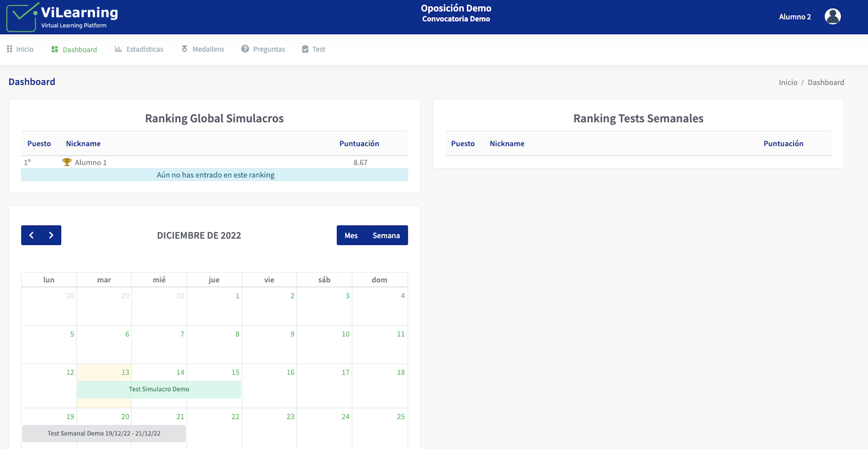Open the user avatar profile icon
This screenshot has height=449, width=868.
[832, 17]
